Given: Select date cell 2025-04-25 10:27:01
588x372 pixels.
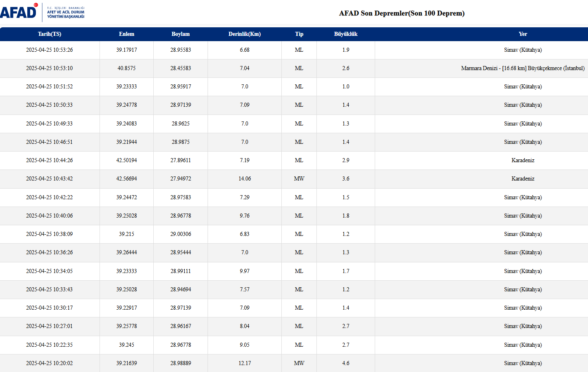Looking at the screenshot, I should [49, 326].
